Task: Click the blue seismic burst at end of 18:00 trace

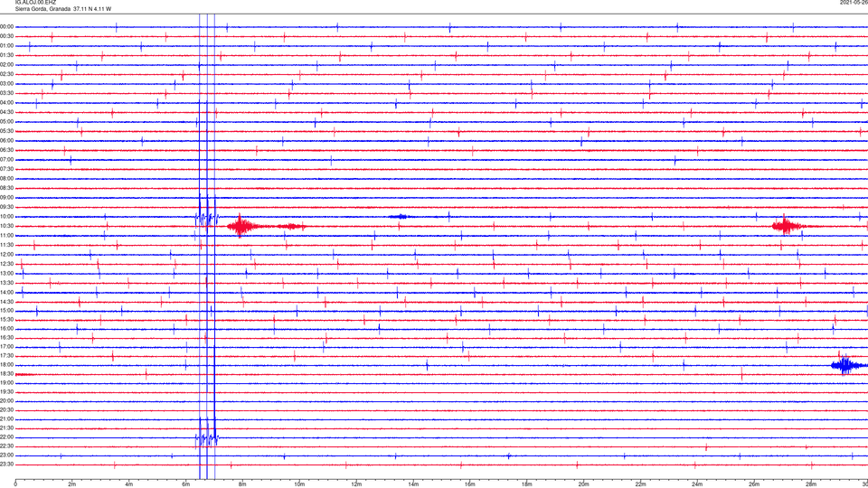Action: pyautogui.click(x=847, y=365)
